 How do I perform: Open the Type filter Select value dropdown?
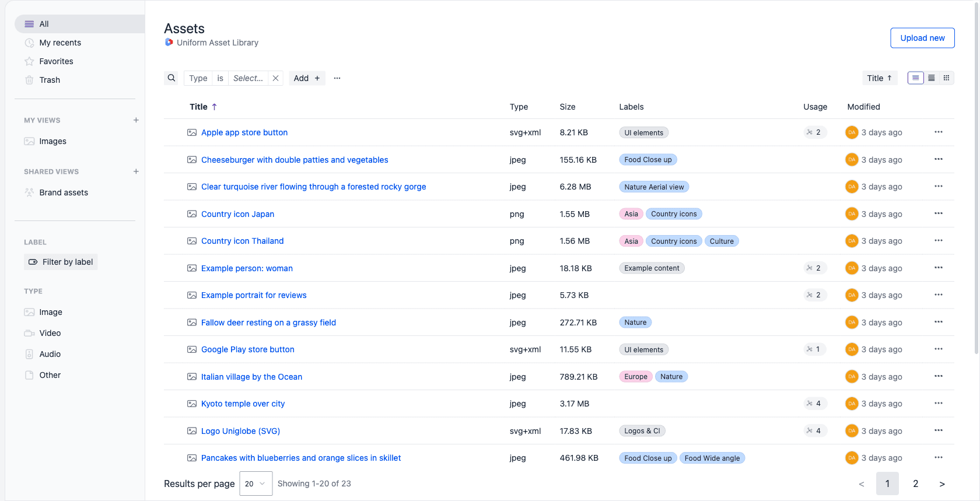coord(248,78)
